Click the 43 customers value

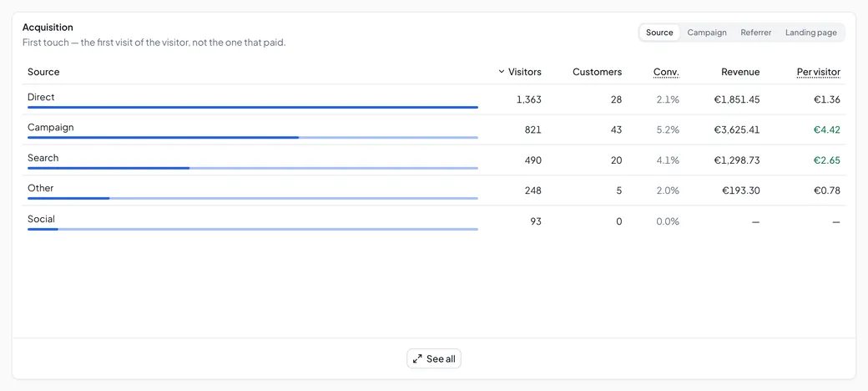616,130
